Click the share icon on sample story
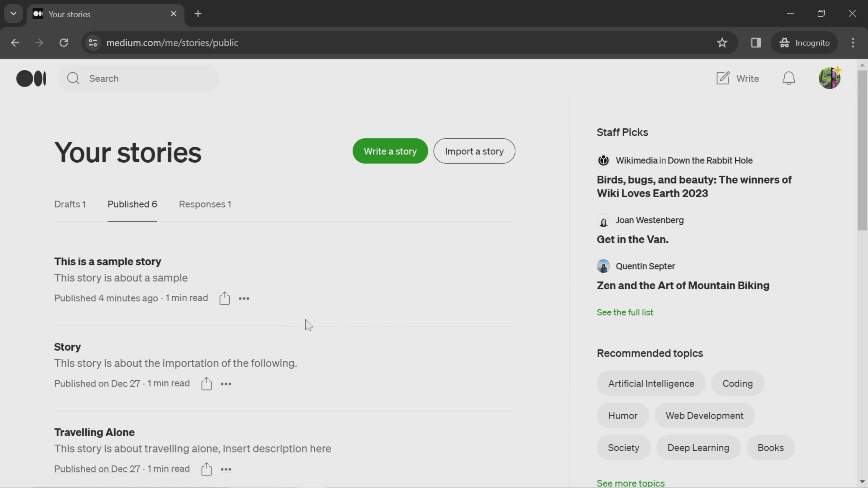868x488 pixels. [224, 298]
